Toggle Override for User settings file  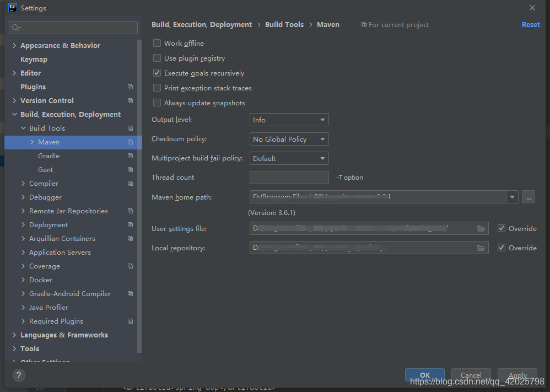pos(502,228)
